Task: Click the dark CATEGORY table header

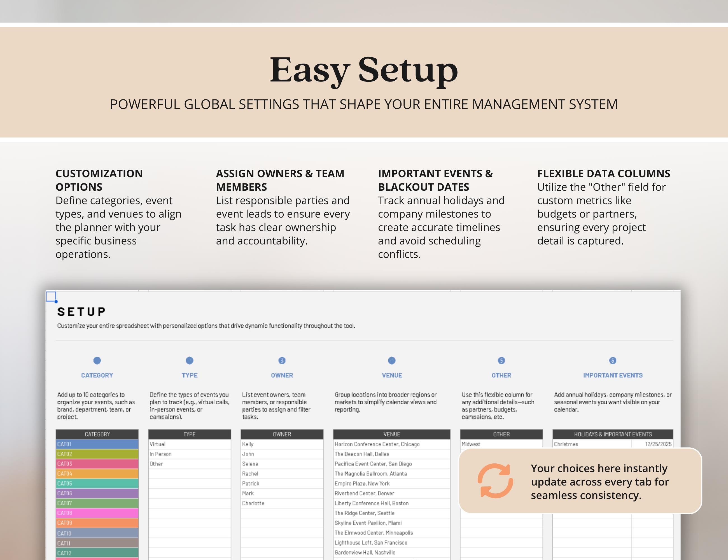Action: 97,434
